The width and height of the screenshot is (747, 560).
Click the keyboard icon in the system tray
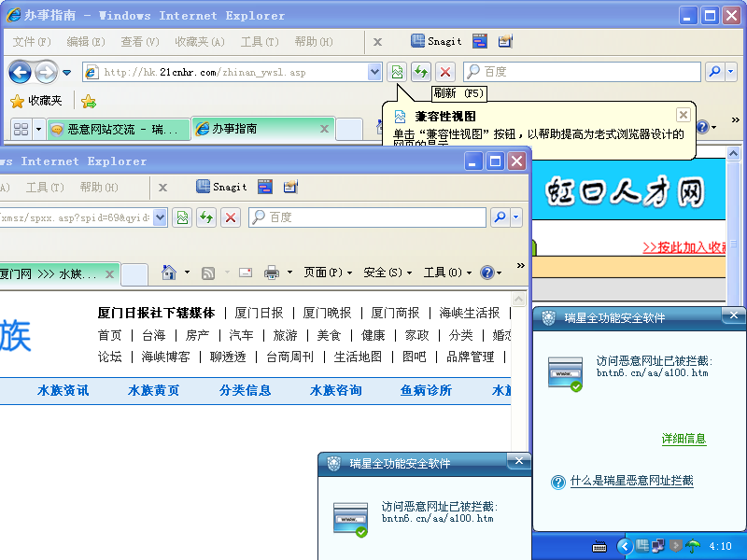(x=599, y=547)
